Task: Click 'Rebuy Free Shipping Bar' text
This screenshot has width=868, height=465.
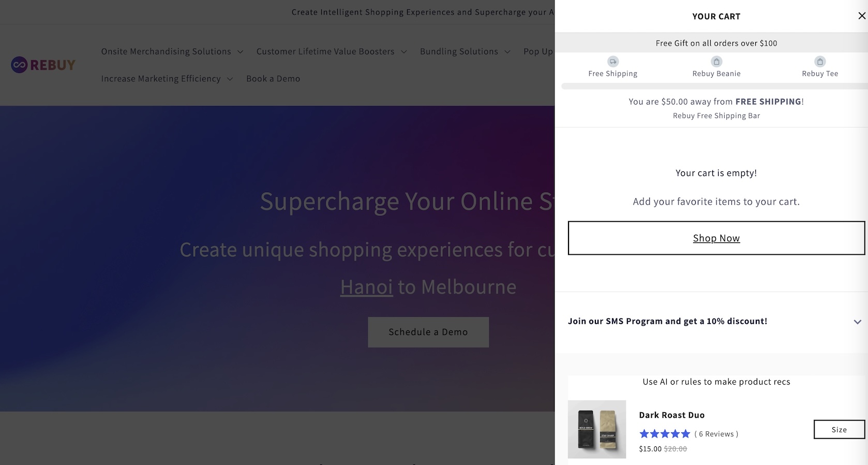Action: 716,115
